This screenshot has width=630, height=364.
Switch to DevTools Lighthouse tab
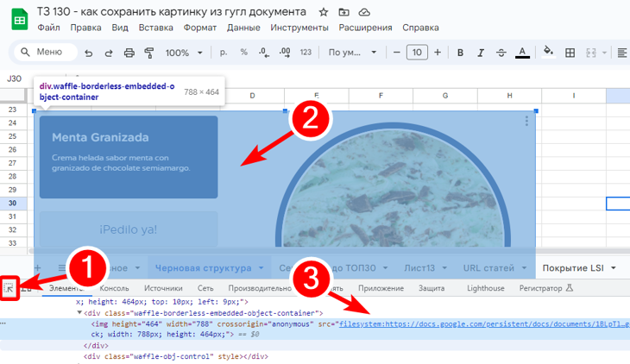click(485, 288)
